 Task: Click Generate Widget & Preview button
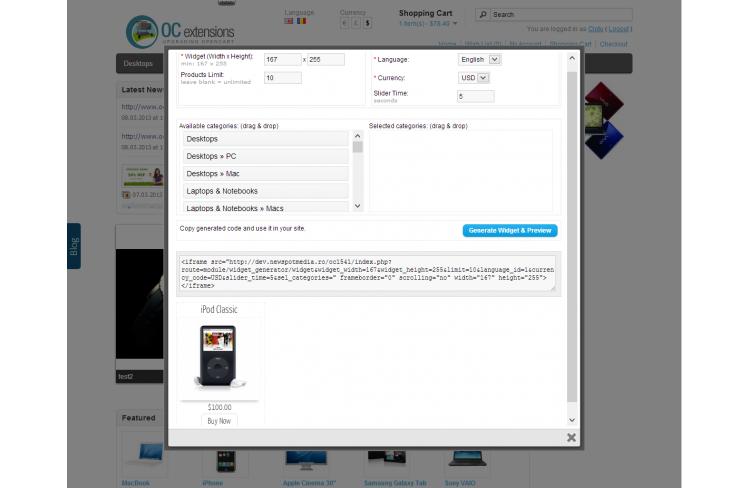[x=510, y=231]
